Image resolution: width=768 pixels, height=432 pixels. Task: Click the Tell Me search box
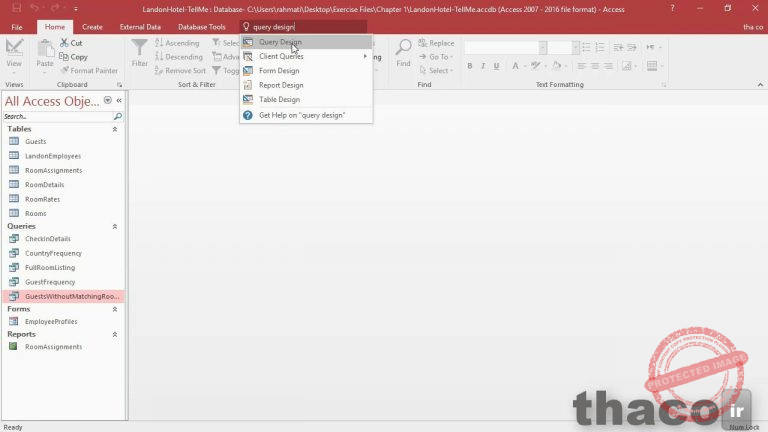(x=304, y=27)
